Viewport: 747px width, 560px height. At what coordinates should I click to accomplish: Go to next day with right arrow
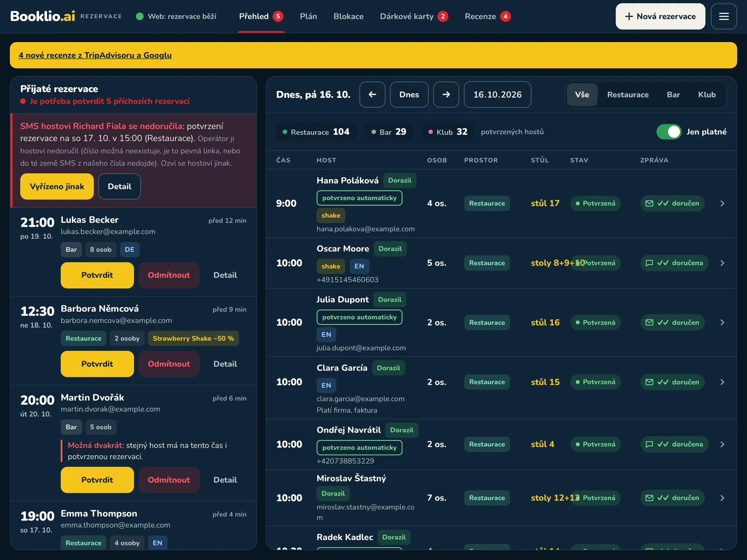pos(446,94)
